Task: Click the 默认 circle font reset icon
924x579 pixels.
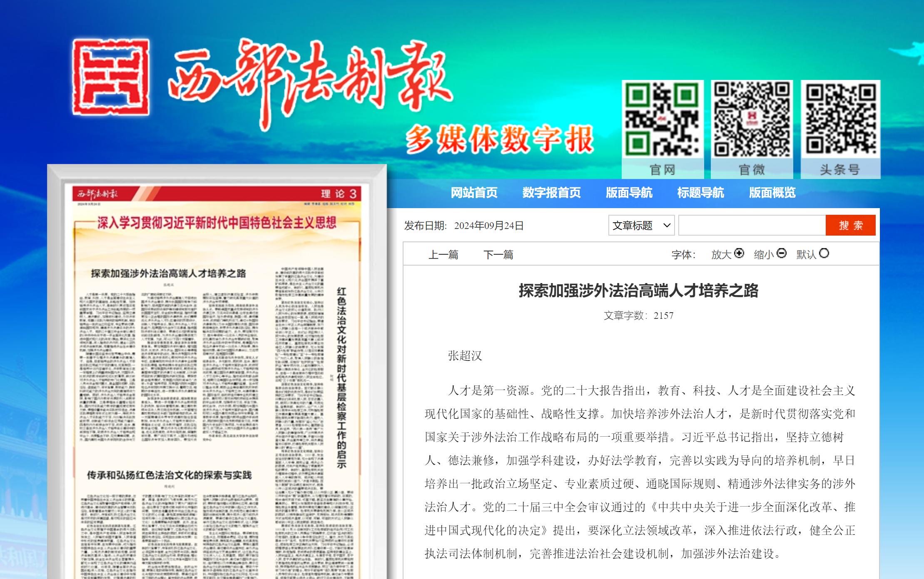Action: 824,253
